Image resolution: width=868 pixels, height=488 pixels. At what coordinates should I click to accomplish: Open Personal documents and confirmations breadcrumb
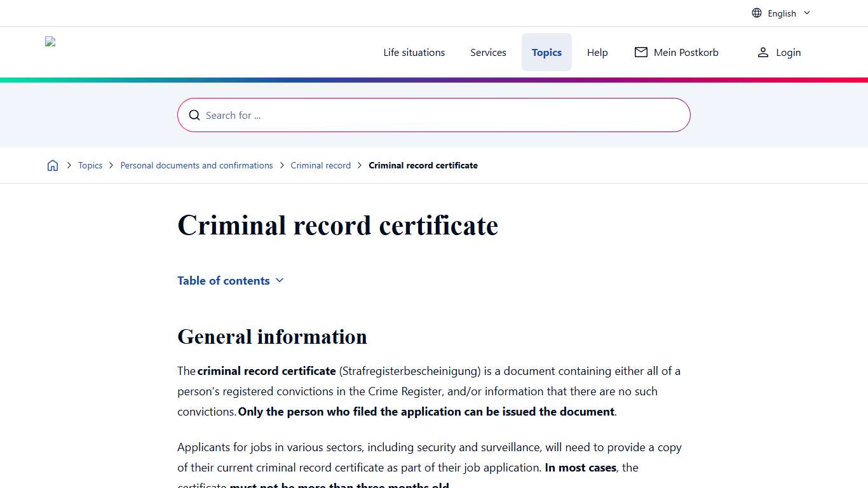pos(196,165)
